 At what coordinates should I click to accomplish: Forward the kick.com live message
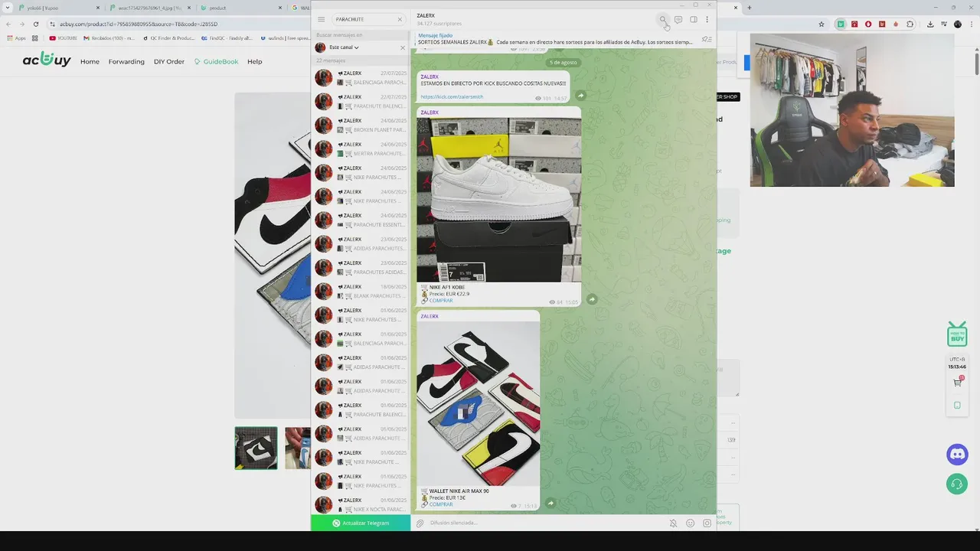pos(580,96)
